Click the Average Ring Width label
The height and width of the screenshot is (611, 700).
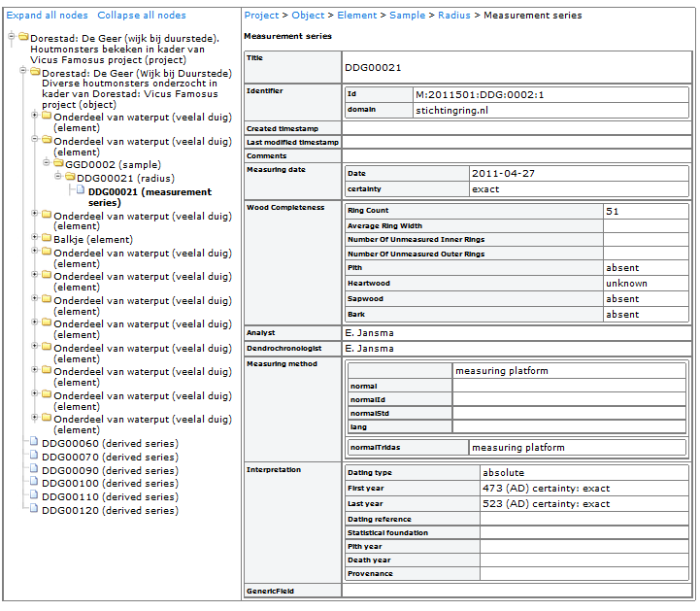(x=384, y=226)
